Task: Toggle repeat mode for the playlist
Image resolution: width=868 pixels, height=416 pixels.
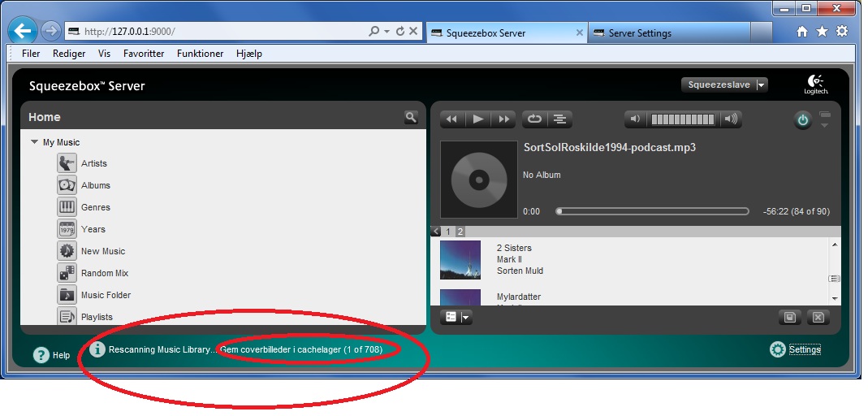Action: (x=533, y=119)
